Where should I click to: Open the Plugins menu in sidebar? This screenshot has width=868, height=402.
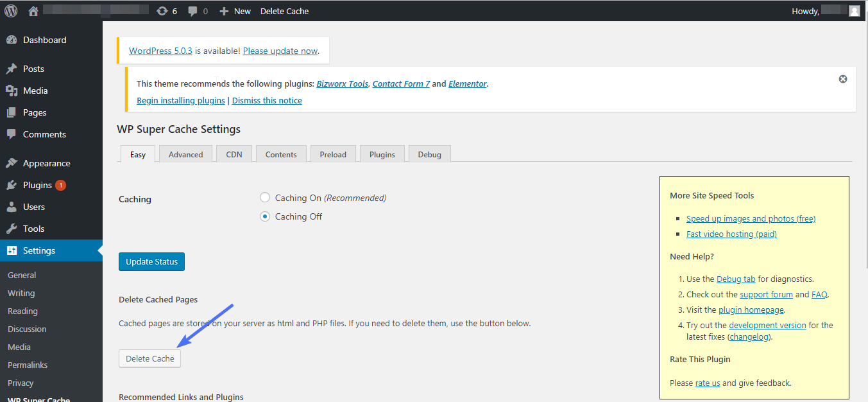pyautogui.click(x=37, y=185)
